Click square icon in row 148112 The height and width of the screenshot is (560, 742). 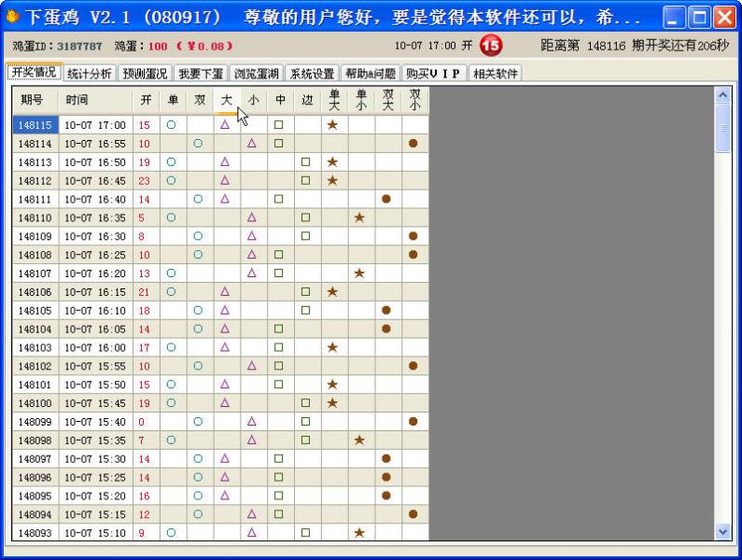(x=306, y=180)
